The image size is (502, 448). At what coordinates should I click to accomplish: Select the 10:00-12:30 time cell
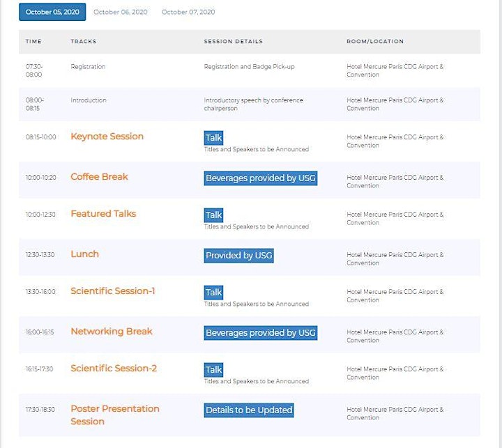[40, 215]
